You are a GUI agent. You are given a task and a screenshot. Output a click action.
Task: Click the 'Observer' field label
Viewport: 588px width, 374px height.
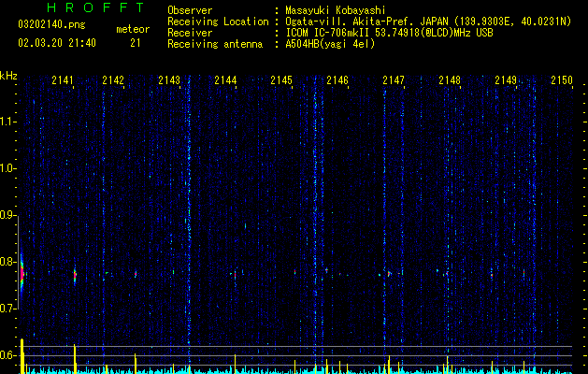(190, 10)
